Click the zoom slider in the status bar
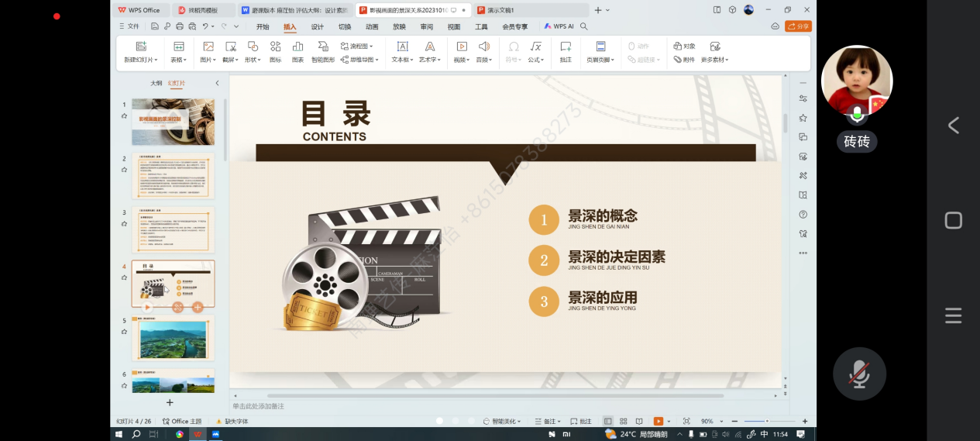980x441 pixels. tap(767, 422)
